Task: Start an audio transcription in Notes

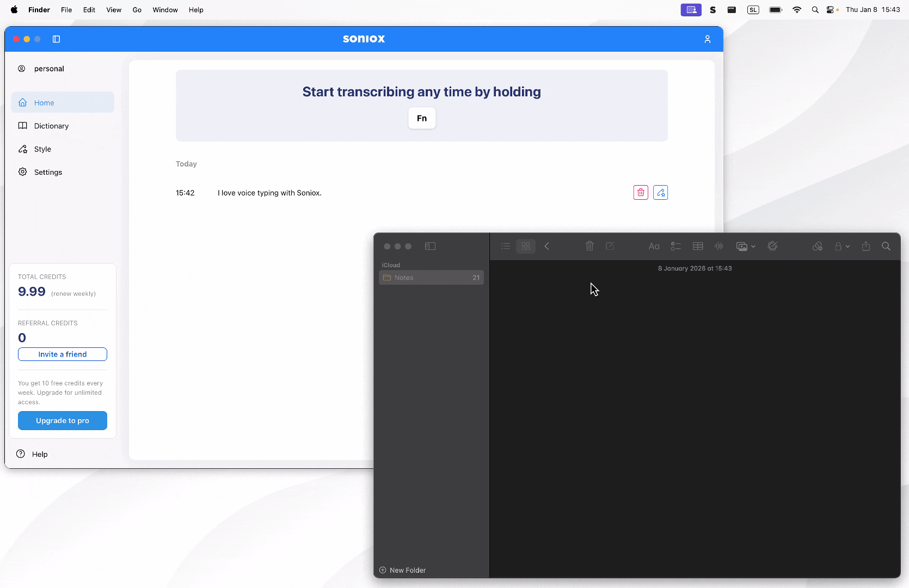Action: pyautogui.click(x=718, y=246)
